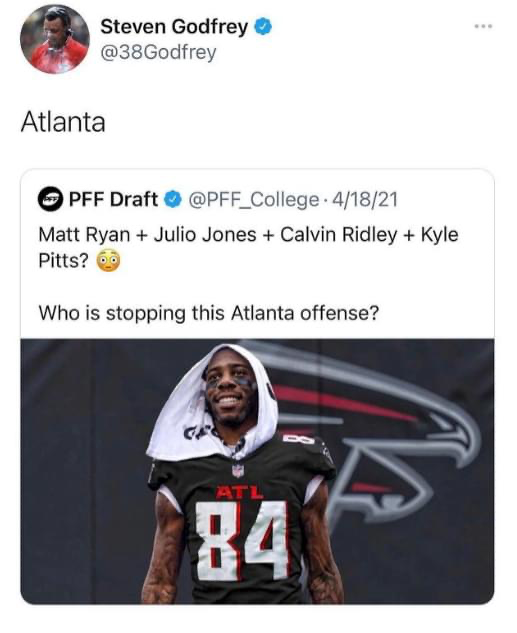The width and height of the screenshot is (517, 633).
Task: Click verified badge beside Steven Godfrey
Action: [x=263, y=27]
